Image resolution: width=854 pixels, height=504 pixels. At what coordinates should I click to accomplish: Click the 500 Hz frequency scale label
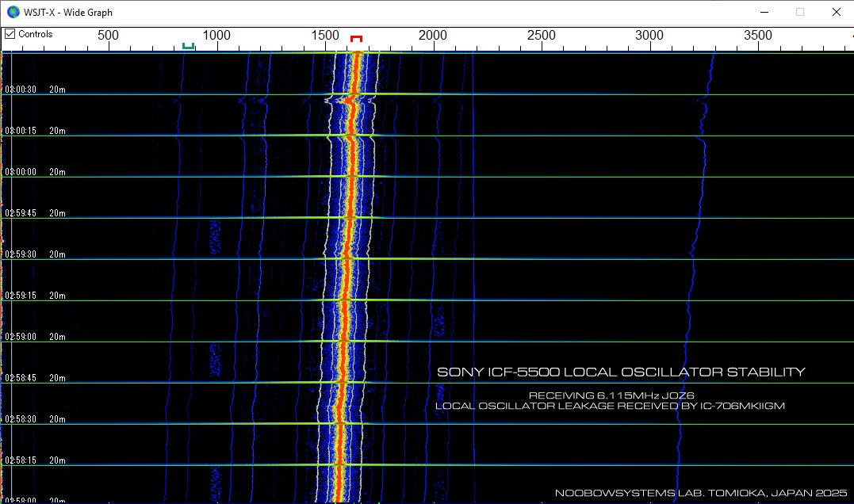(x=108, y=36)
